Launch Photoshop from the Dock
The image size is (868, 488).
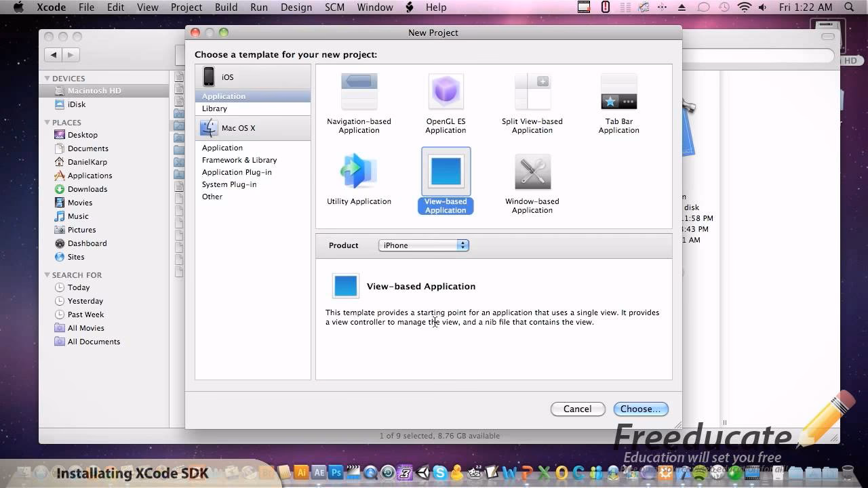(x=336, y=472)
